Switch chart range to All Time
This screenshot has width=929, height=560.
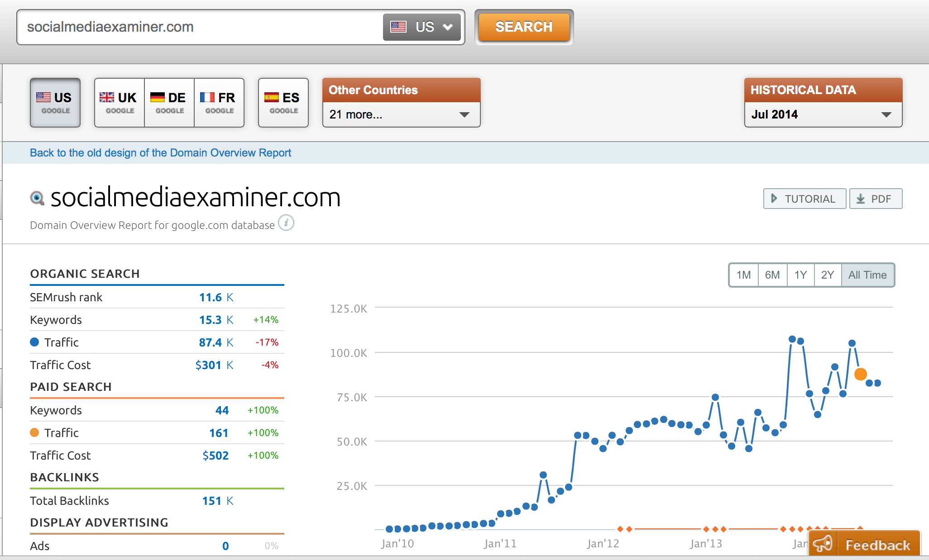(x=867, y=275)
